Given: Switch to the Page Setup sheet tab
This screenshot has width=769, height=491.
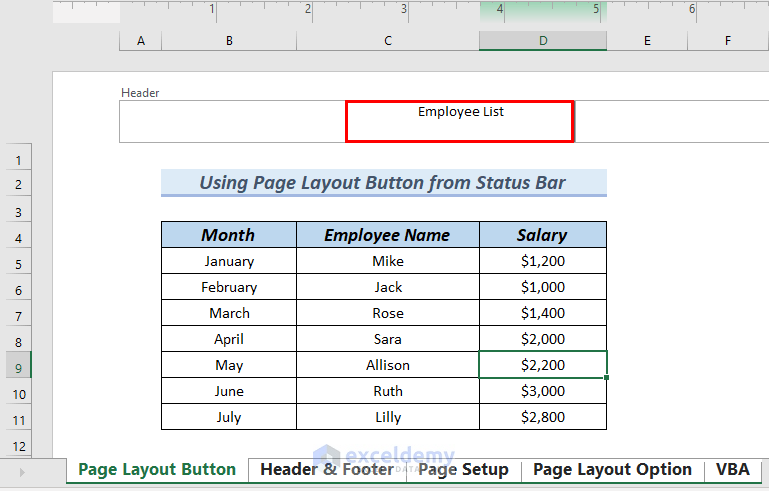Looking at the screenshot, I should click(463, 470).
